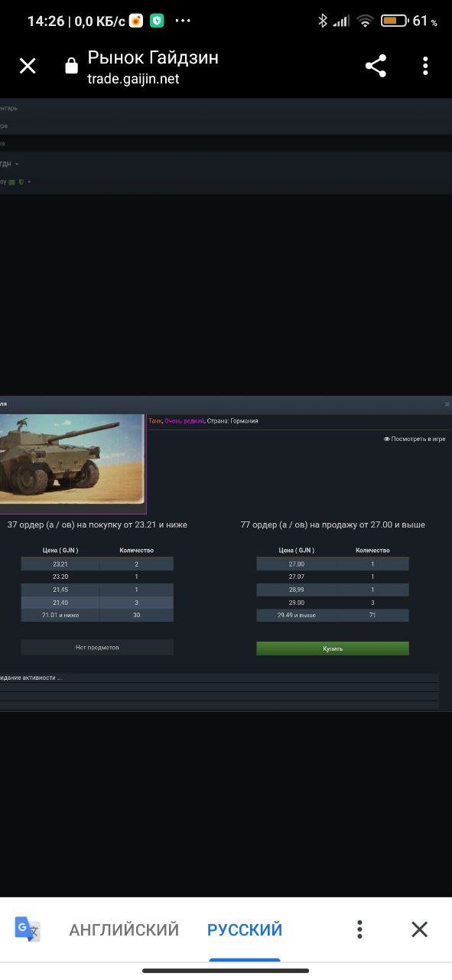452x980 pixels.
Task: Click the '37 ордер на покупку' summary text
Action: (x=97, y=525)
